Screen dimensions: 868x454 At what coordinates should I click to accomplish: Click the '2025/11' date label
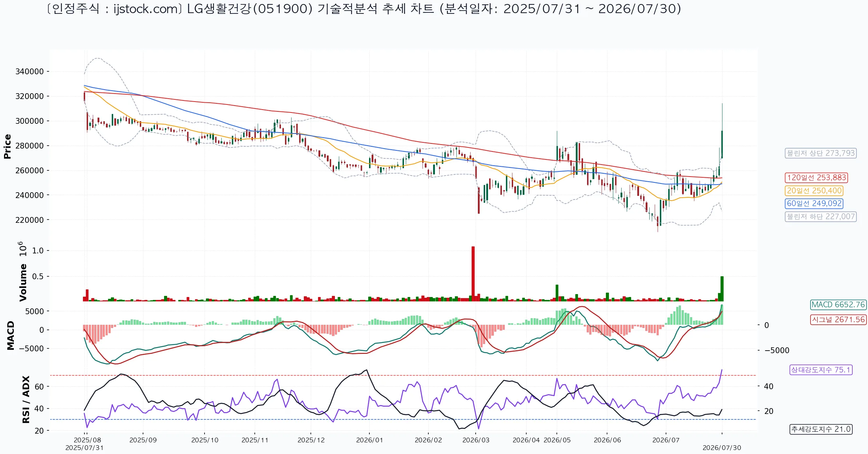pos(255,440)
